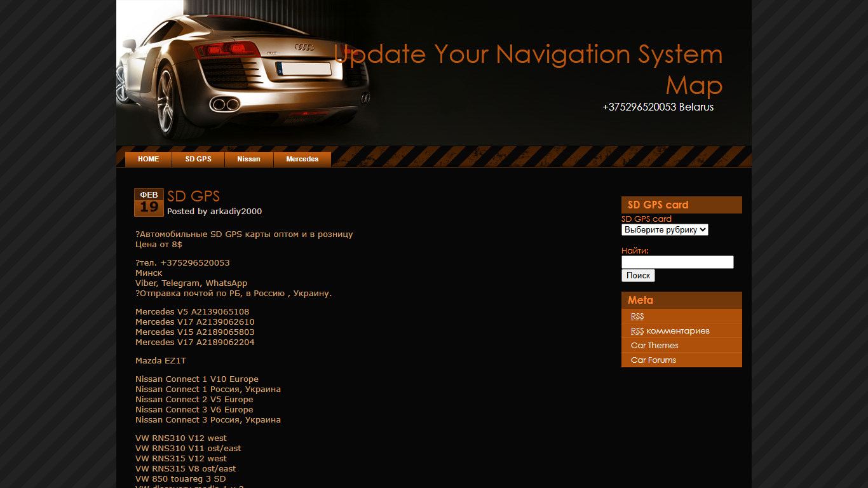Click the 'Nissan Connect 1 Россия, Украина' line
This screenshot has height=488, width=868.
tap(208, 390)
